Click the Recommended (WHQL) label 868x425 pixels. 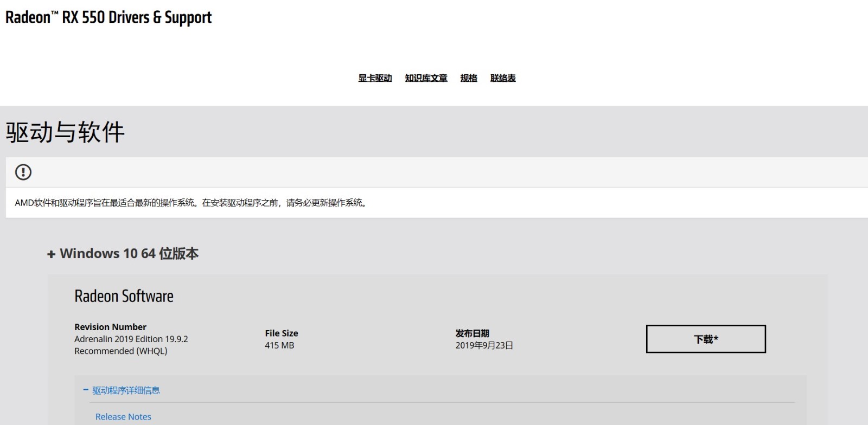[121, 351]
